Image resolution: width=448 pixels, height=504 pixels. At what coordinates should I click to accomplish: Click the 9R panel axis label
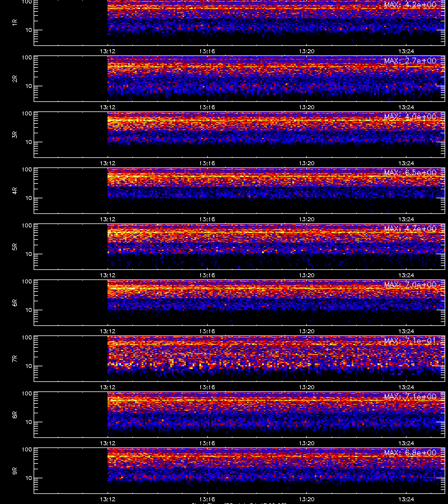15,471
